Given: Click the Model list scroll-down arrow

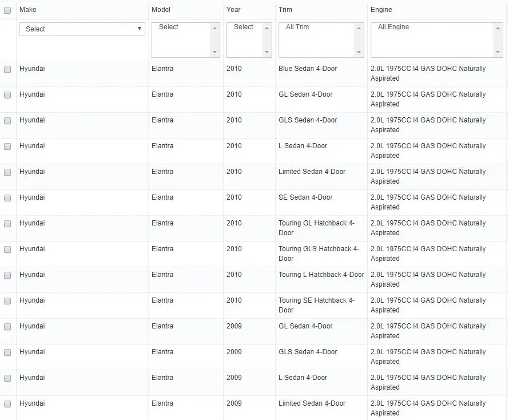Looking at the screenshot, I should tap(214, 52).
